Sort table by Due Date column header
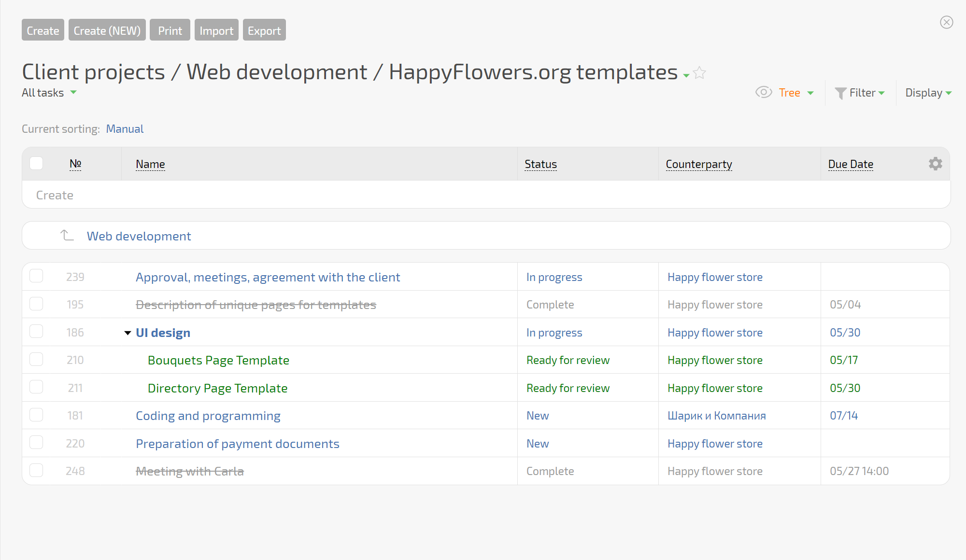Screen dimensions: 966x560 850,165
